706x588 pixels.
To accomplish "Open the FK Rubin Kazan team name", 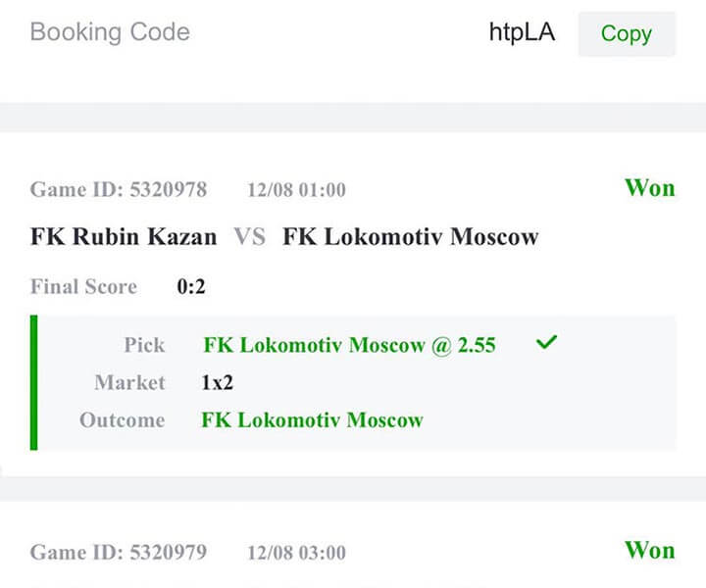I will [124, 237].
